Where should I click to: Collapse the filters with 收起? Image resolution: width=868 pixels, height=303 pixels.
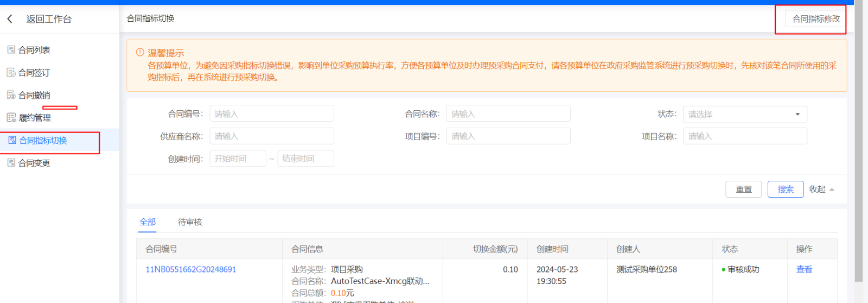coord(821,189)
